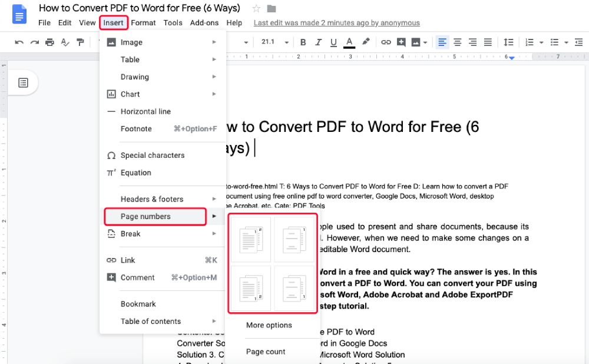Click the text color button

[x=349, y=42]
